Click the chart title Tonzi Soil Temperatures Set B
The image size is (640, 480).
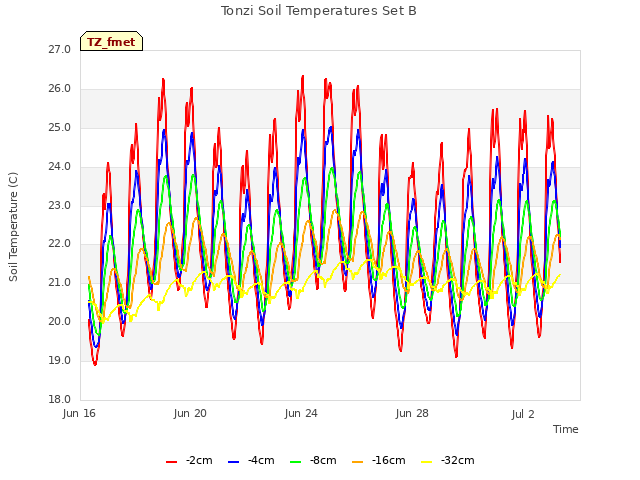[319, 11]
